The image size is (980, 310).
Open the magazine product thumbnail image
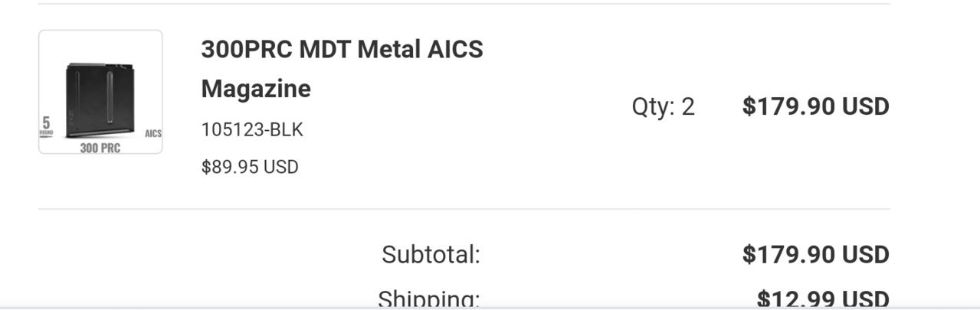pyautogui.click(x=100, y=92)
